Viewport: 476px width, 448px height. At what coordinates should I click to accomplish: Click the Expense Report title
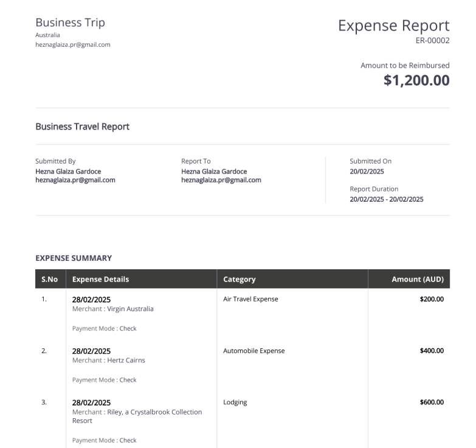click(393, 26)
